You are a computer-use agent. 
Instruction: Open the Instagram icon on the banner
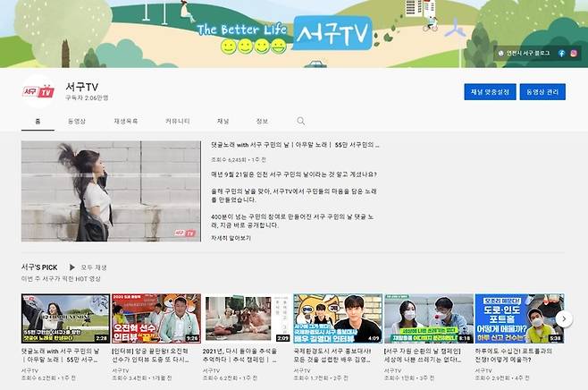573,54
